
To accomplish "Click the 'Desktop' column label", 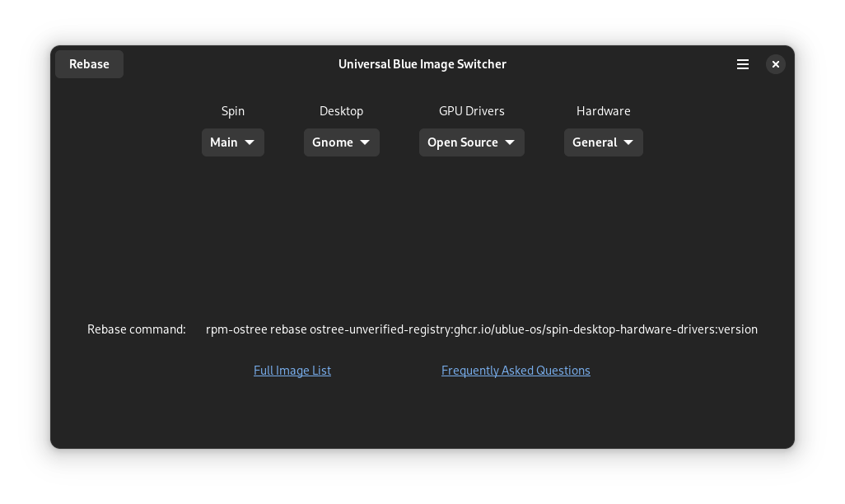I will tap(342, 111).
